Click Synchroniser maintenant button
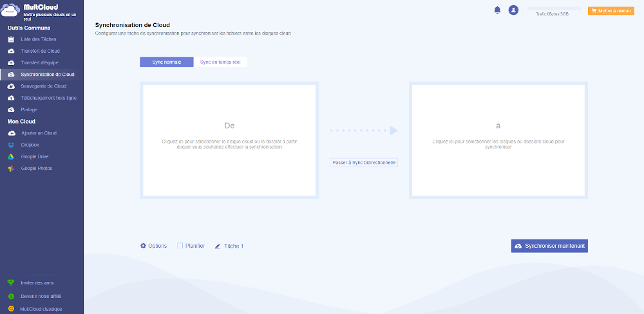 point(549,246)
